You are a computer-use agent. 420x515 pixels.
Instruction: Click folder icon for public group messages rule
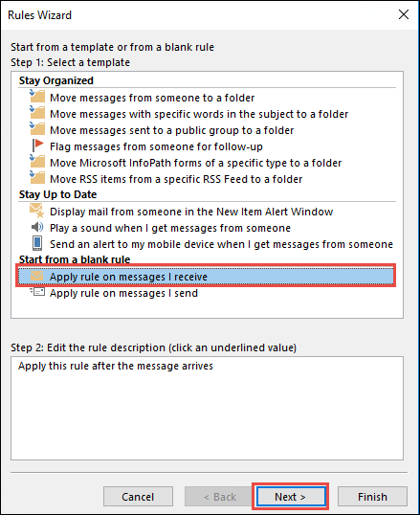37,129
